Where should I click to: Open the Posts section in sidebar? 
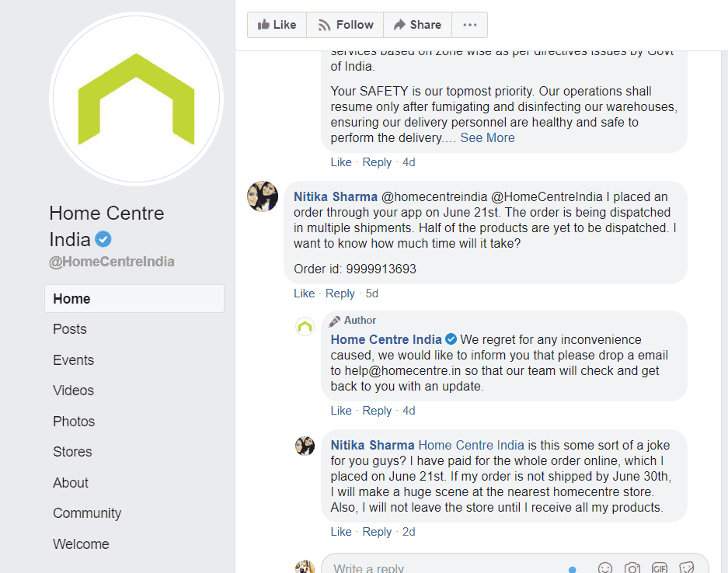tap(70, 329)
